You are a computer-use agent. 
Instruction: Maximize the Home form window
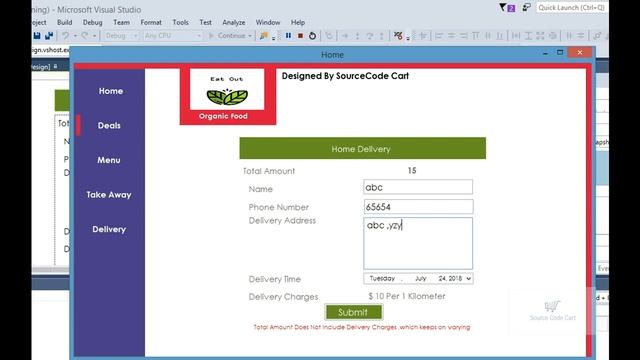[x=560, y=53]
